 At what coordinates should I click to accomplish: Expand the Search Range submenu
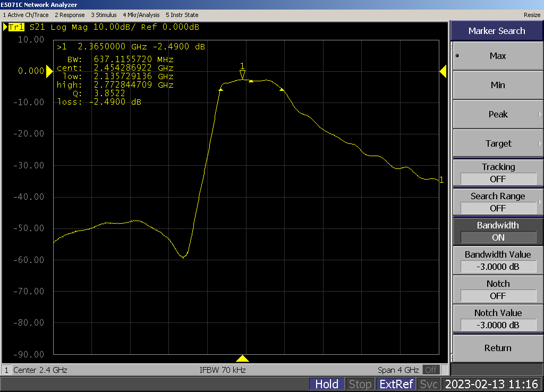pos(497,202)
